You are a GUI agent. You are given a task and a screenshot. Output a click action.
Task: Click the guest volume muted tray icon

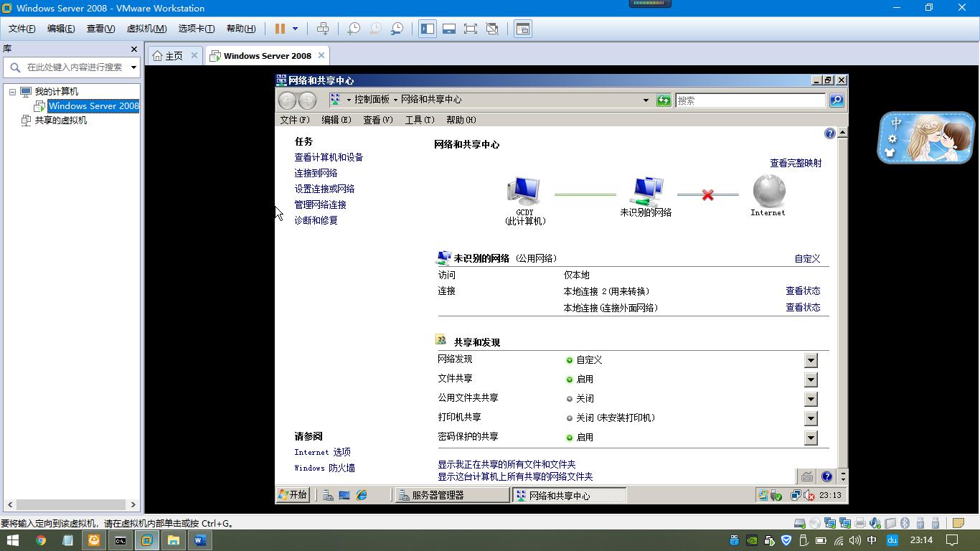[809, 495]
